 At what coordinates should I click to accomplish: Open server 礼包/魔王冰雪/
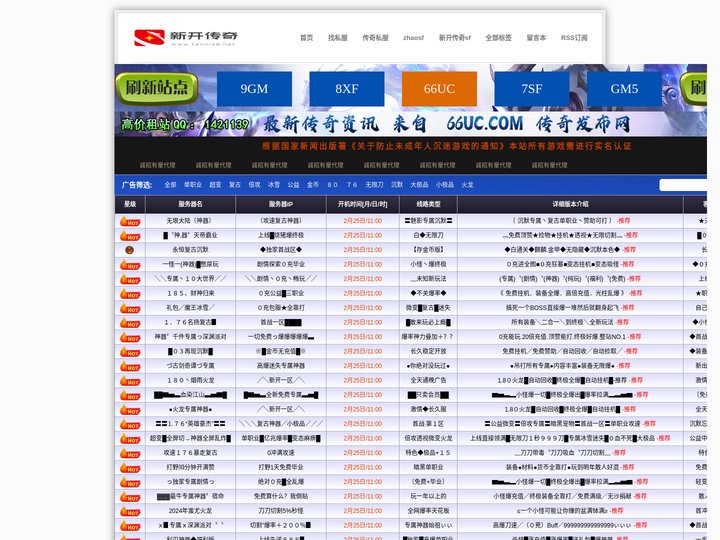(x=190, y=308)
